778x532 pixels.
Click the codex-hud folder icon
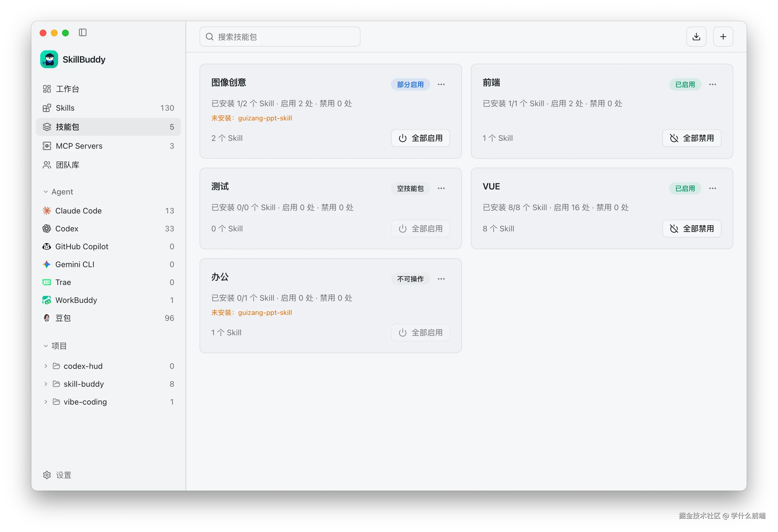pos(56,365)
